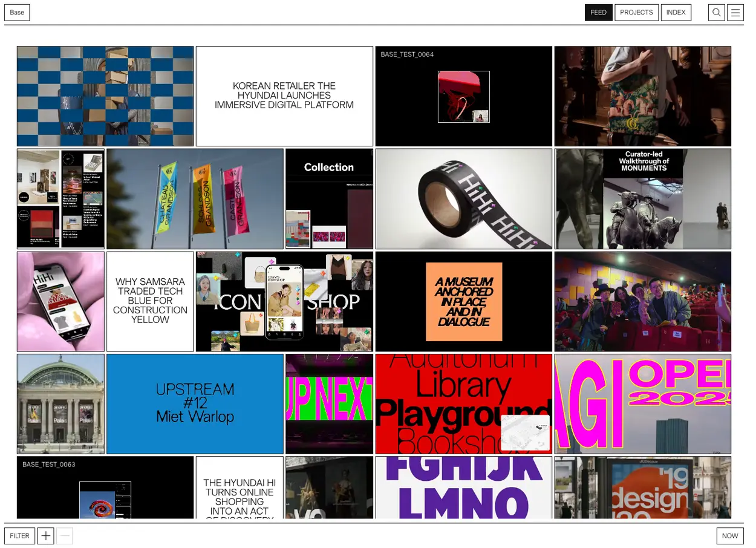The width and height of the screenshot is (756, 548).
Task: Open the Chateau Grandson flags image
Action: 195,199
